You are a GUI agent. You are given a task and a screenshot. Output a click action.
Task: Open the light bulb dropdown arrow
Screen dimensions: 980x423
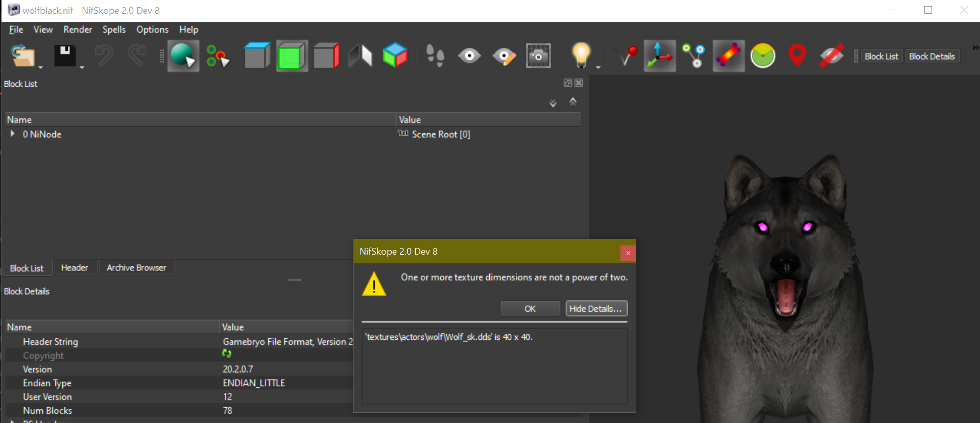(x=598, y=67)
